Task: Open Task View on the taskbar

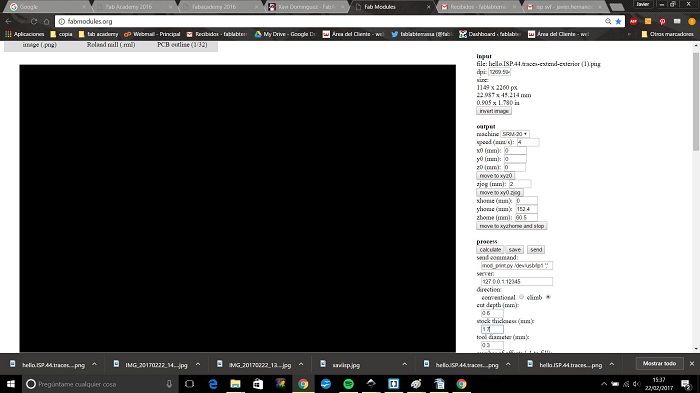Action: click(x=189, y=384)
